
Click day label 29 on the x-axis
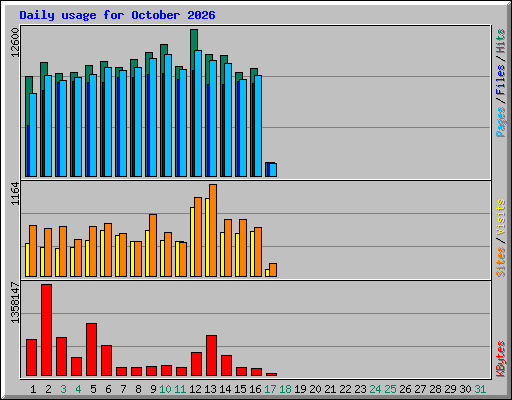pyautogui.click(x=450, y=389)
